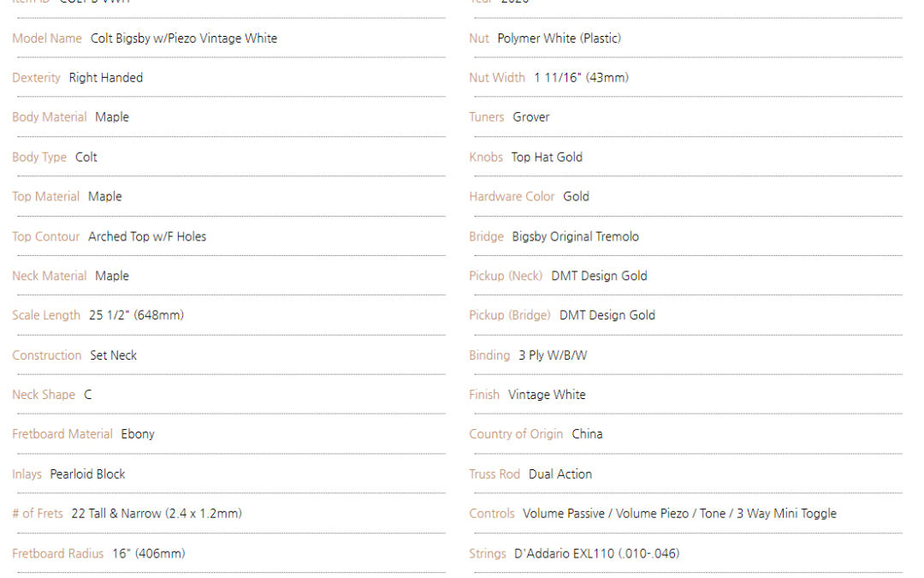924x578 pixels.
Task: Select the Set Neck construction value
Action: (113, 355)
